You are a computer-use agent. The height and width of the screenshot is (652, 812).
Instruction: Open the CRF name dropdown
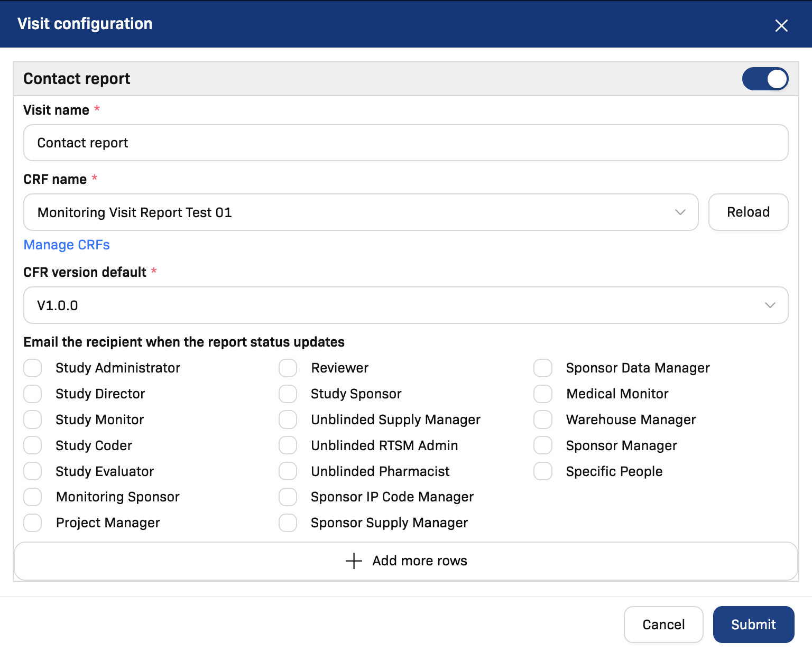click(x=361, y=212)
